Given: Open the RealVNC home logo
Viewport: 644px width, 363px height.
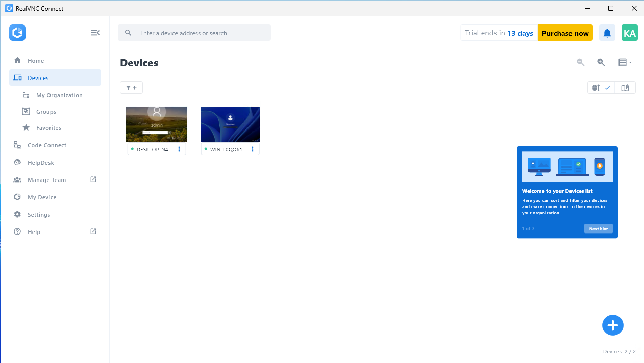Looking at the screenshot, I should [x=17, y=32].
